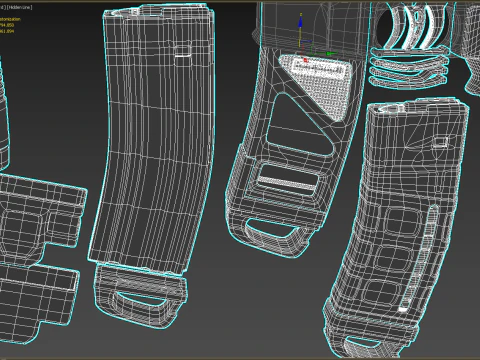
Task: Open the Hidden Line shading viewport menu
Action: pos(19,7)
